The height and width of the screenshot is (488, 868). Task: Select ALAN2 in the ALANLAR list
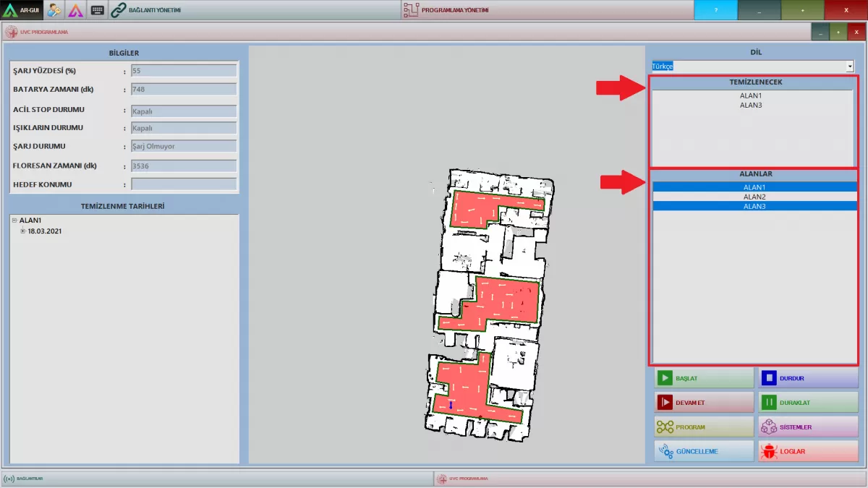[754, 197]
